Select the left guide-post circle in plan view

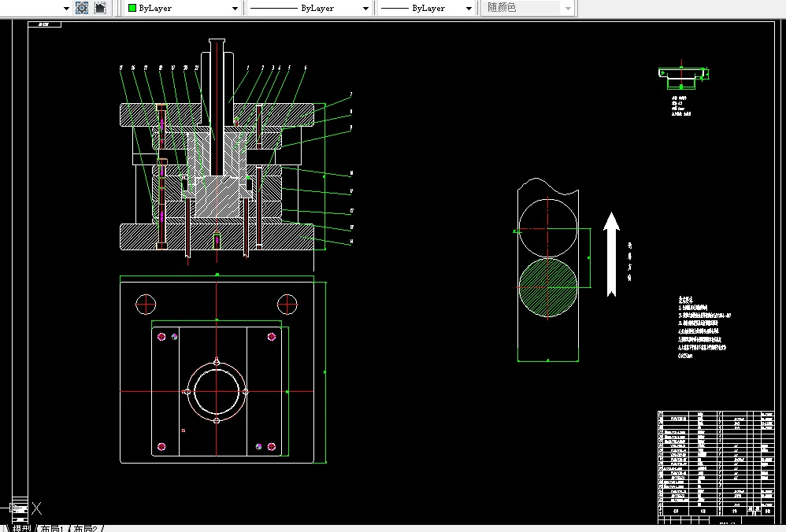(x=146, y=304)
